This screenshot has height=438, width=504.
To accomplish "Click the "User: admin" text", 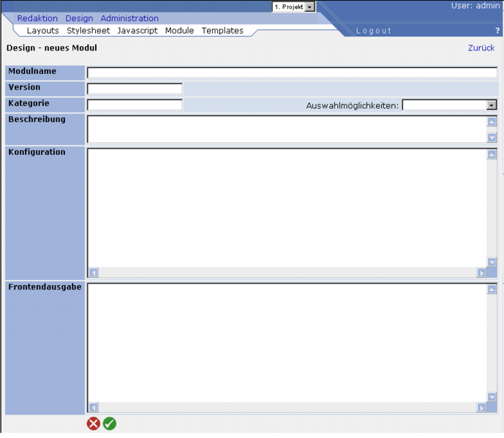I will click(x=475, y=6).
